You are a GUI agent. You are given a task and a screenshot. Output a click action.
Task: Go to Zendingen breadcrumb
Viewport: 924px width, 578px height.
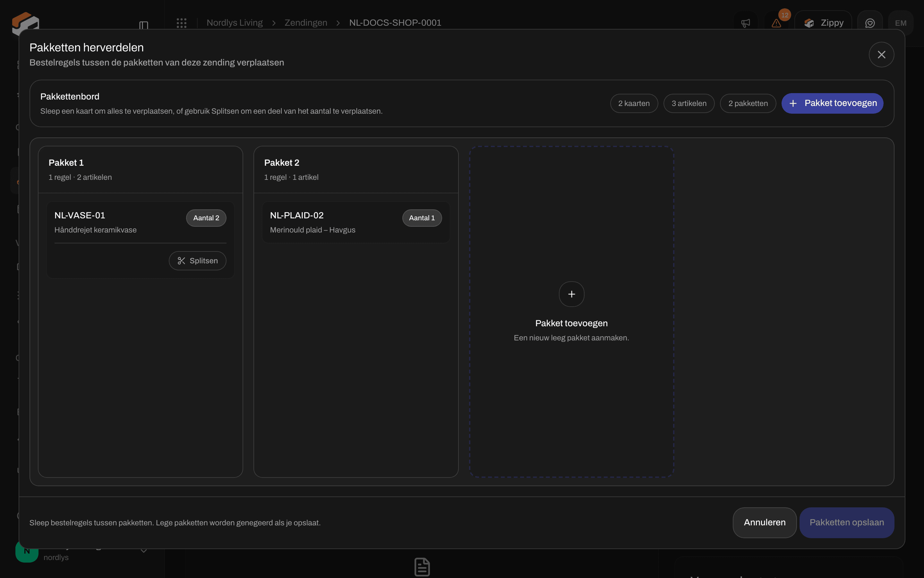pos(306,22)
